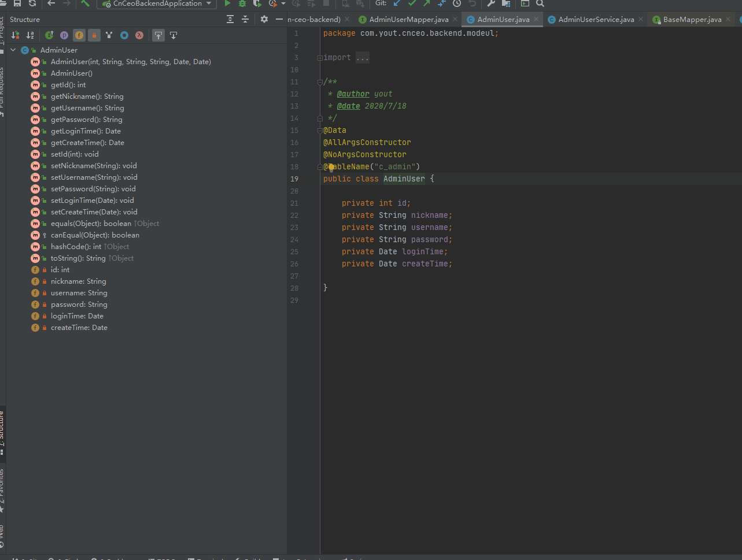Select the AdminUser.java editor tab
The height and width of the screenshot is (560, 742).
(503, 19)
